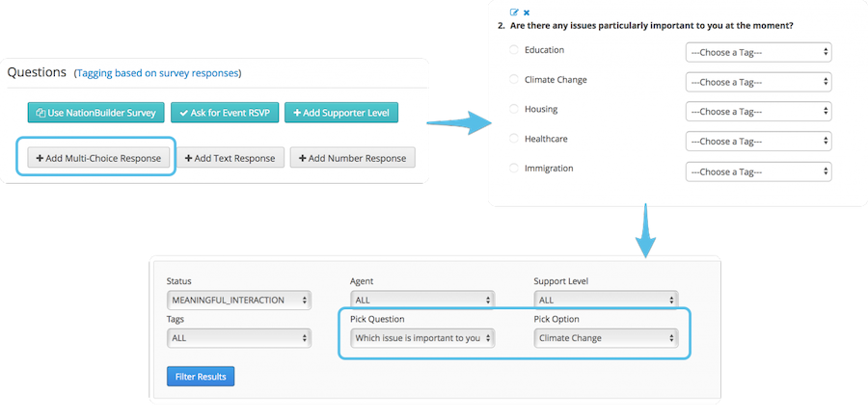Open the tag dropdown next to Housing

tap(758, 112)
